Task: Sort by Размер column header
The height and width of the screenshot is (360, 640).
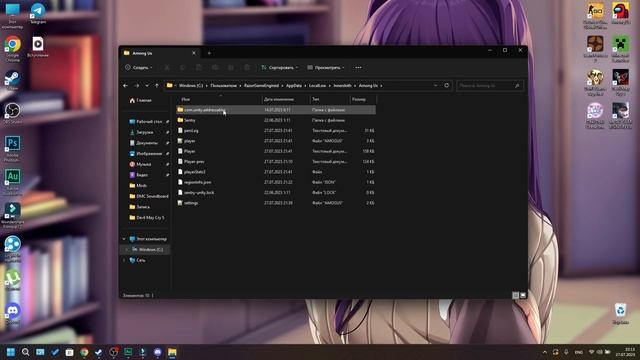Action: pyautogui.click(x=363, y=99)
